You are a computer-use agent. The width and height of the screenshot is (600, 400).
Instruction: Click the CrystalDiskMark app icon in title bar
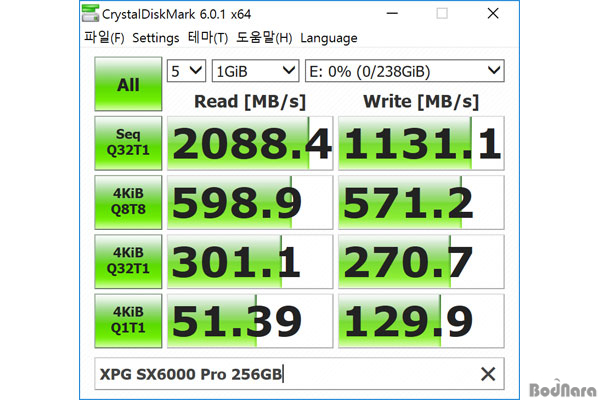pos(90,13)
